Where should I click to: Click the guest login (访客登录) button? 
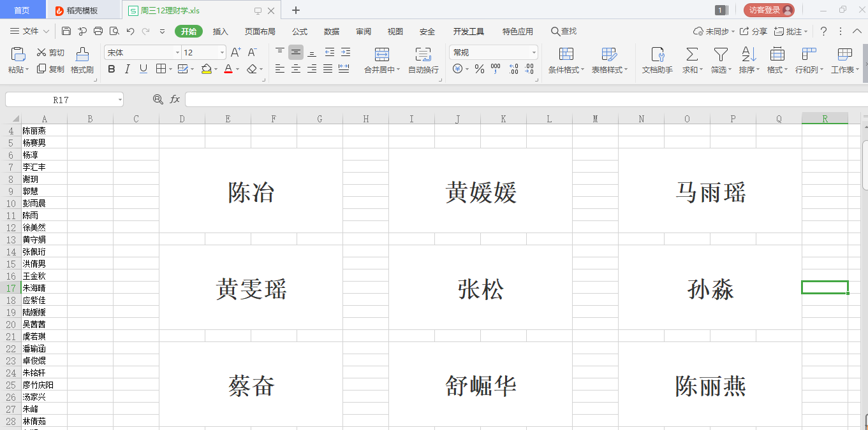(x=769, y=10)
